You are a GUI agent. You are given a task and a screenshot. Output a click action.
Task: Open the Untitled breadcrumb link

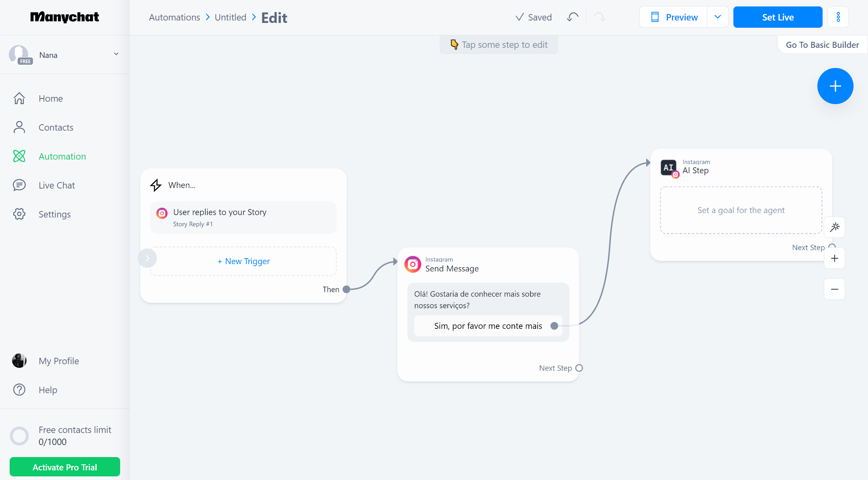[x=230, y=17]
